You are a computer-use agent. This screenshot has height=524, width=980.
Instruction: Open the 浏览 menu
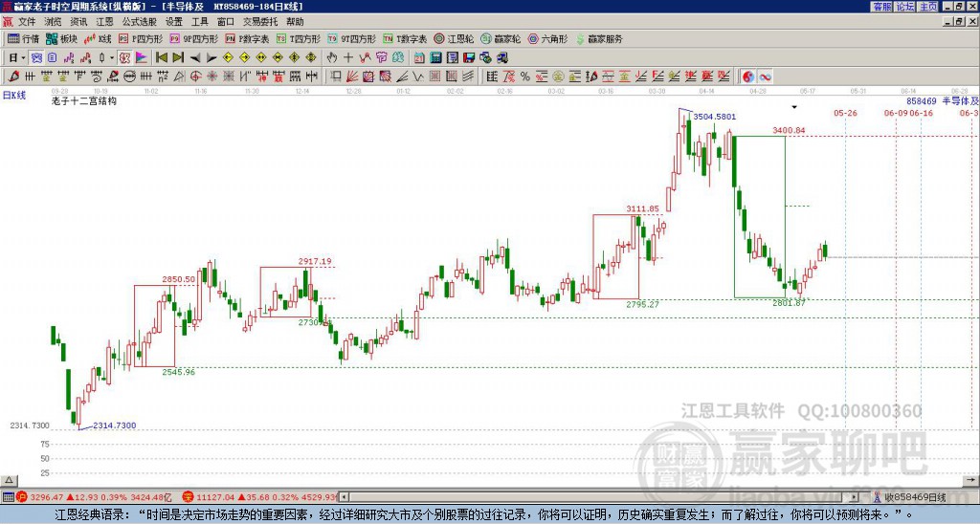(53, 22)
